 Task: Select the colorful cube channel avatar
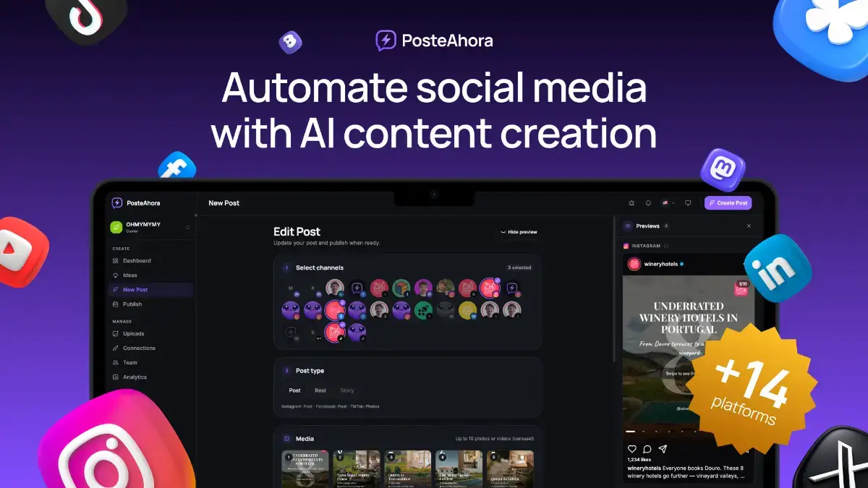[x=401, y=288]
